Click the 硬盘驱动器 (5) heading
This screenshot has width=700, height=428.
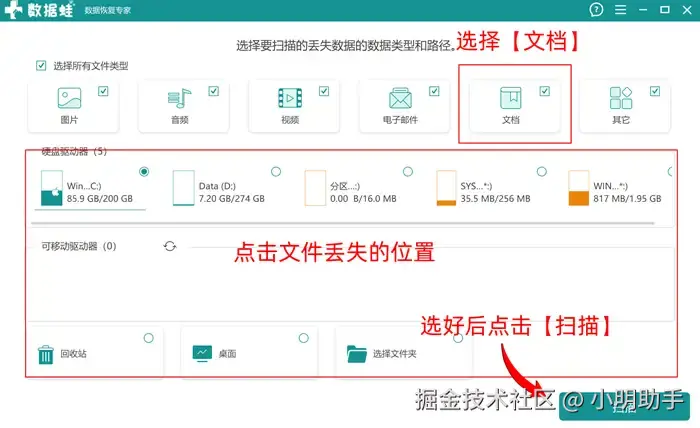tap(74, 152)
